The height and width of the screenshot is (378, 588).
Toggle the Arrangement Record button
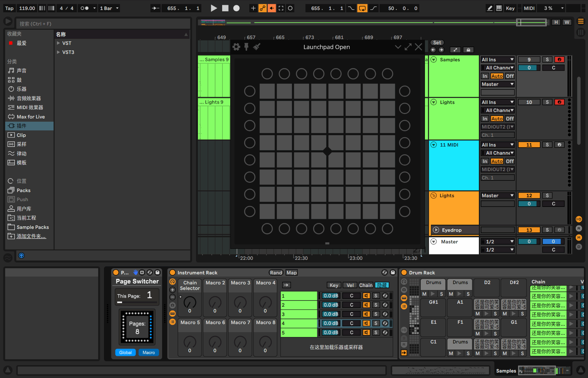coord(236,8)
